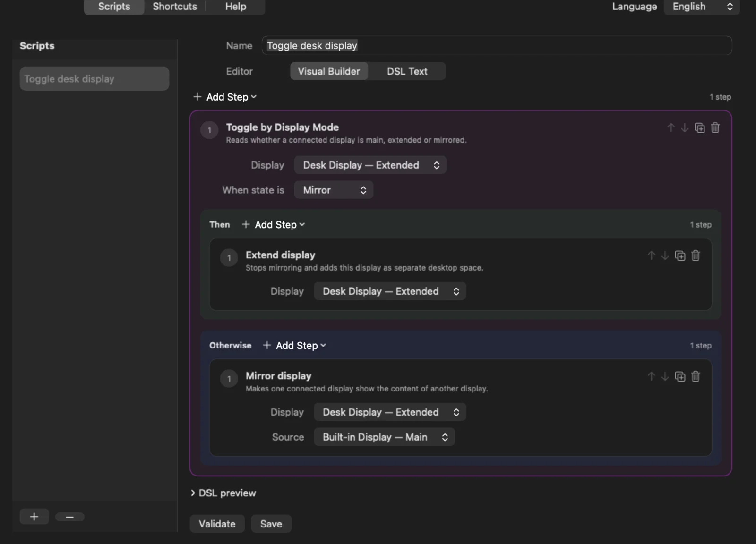Open the top-level Add Step menu

click(225, 97)
